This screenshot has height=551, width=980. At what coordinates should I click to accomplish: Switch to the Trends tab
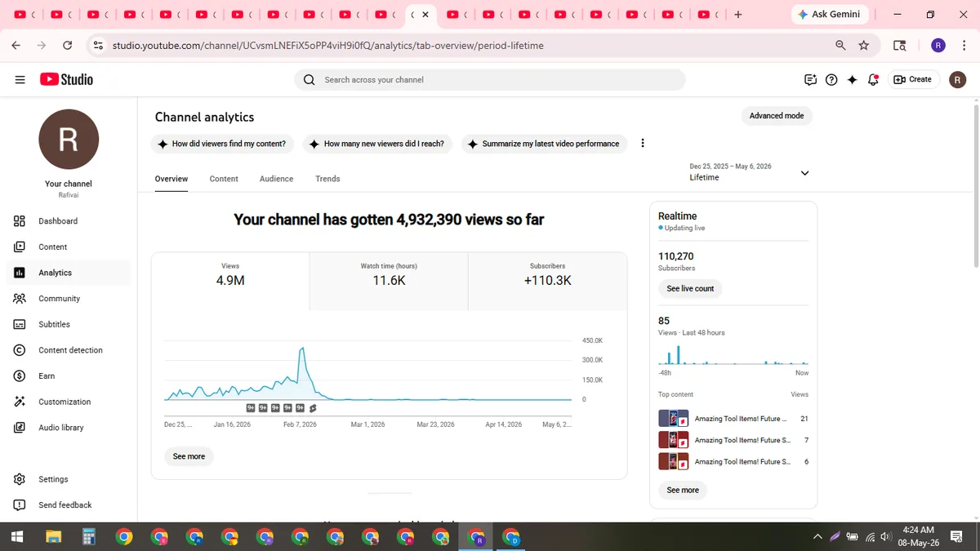(x=327, y=179)
